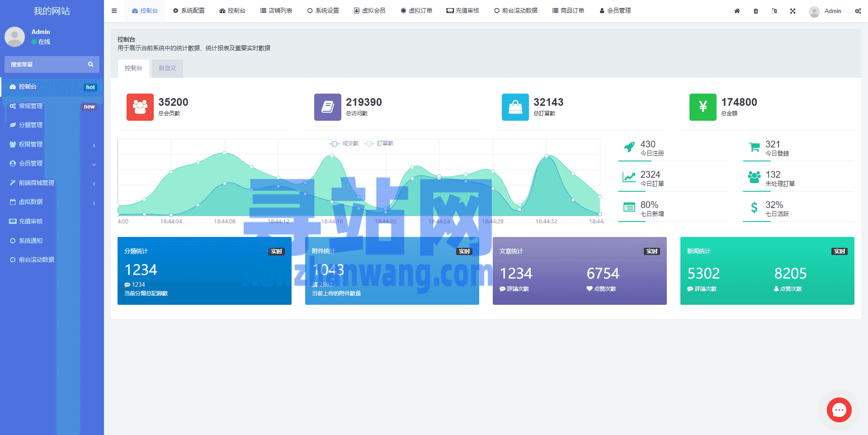868x435 pixels.
Task: Open the red chat bubble button
Action: coord(839,410)
